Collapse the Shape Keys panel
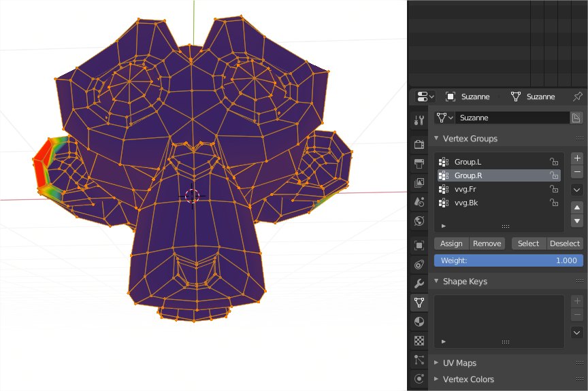Image resolution: width=588 pixels, height=391 pixels. pos(436,281)
